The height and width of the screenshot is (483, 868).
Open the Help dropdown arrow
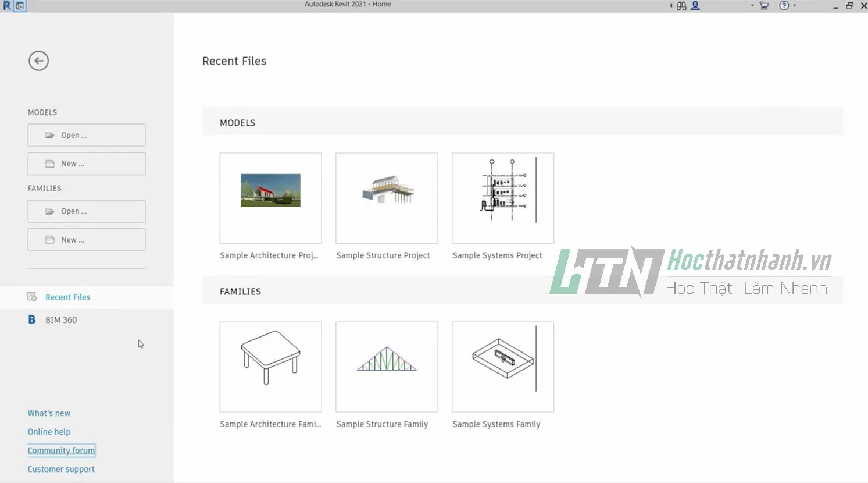click(x=794, y=6)
